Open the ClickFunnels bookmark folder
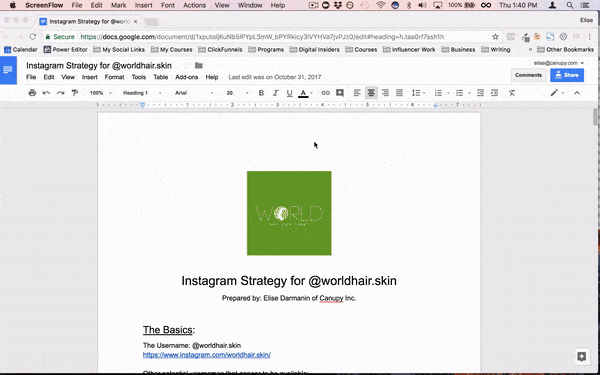This screenshot has width=600, height=375. 220,49
